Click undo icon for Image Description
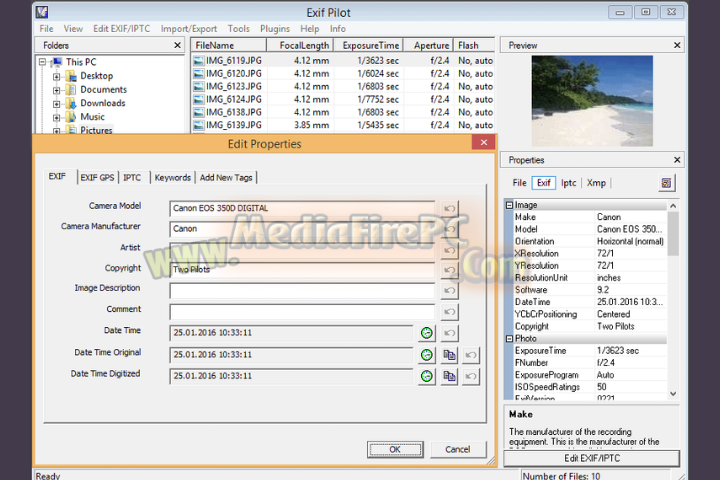The height and width of the screenshot is (480, 720). coord(450,291)
